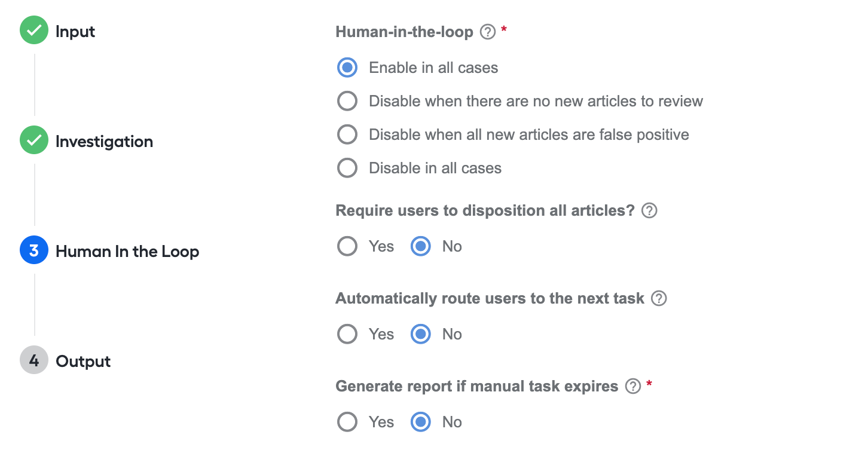This screenshot has width=868, height=450.
Task: Click the green checkmark icon for Input
Action: 34,30
